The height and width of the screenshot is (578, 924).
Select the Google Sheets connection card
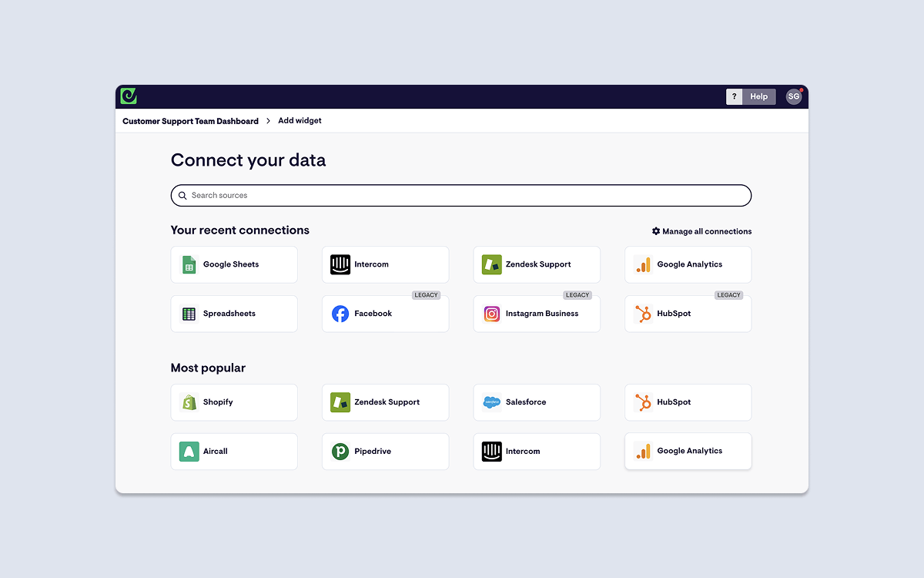click(x=234, y=264)
